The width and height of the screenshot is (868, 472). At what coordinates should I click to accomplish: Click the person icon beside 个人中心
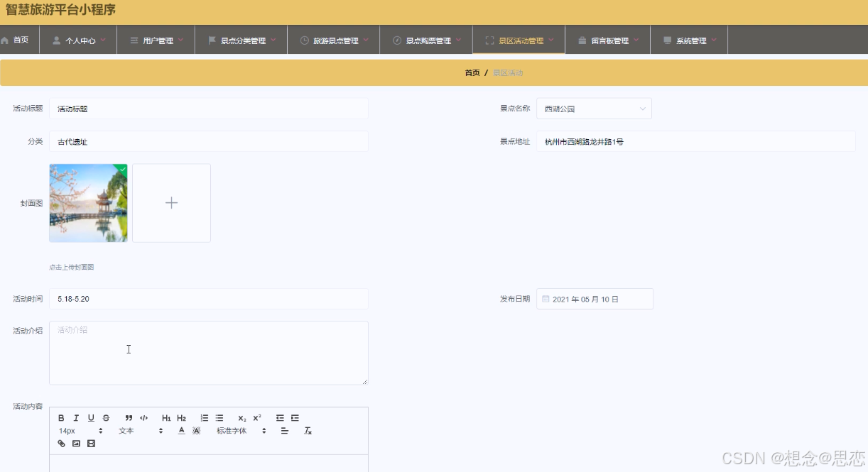point(57,40)
